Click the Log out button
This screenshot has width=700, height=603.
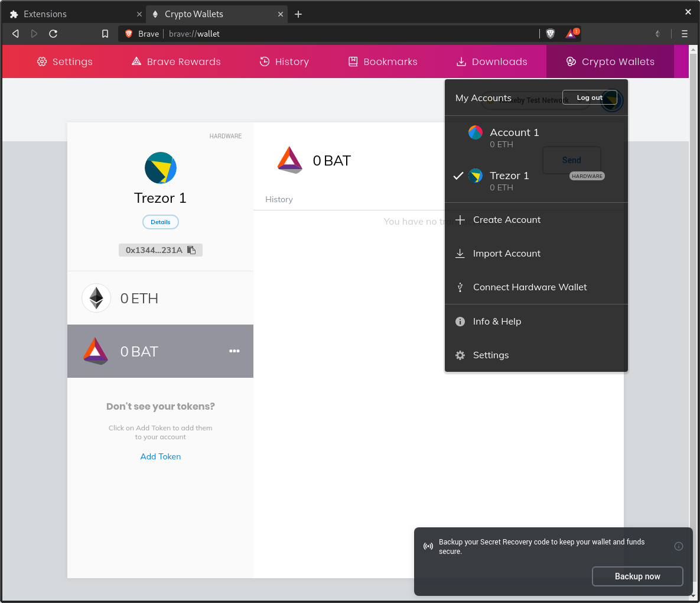pyautogui.click(x=590, y=98)
